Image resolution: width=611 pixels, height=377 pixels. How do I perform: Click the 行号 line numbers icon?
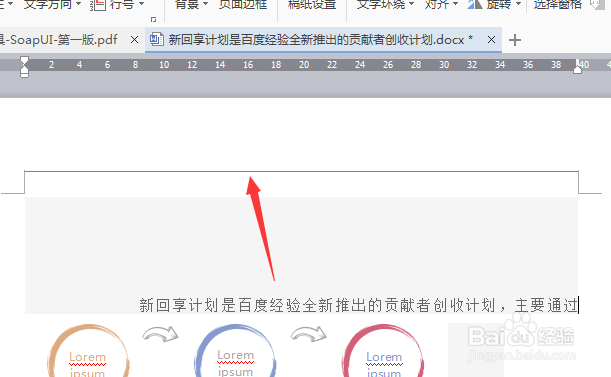98,5
